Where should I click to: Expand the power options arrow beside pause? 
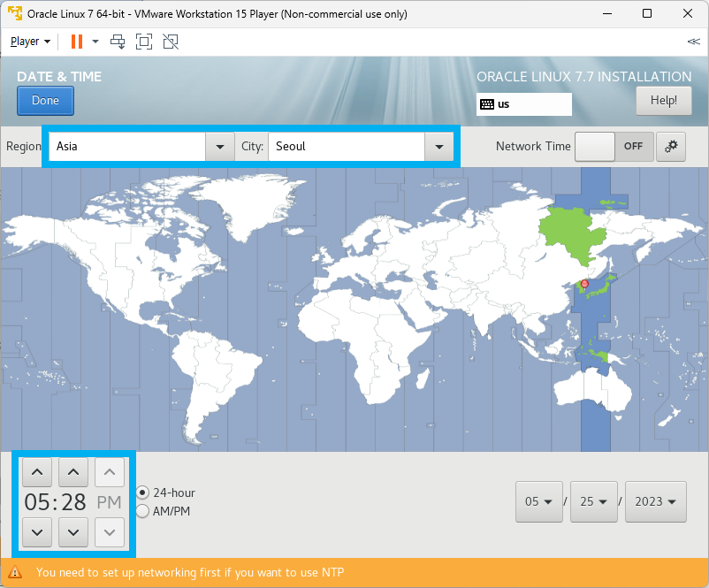[x=95, y=42]
